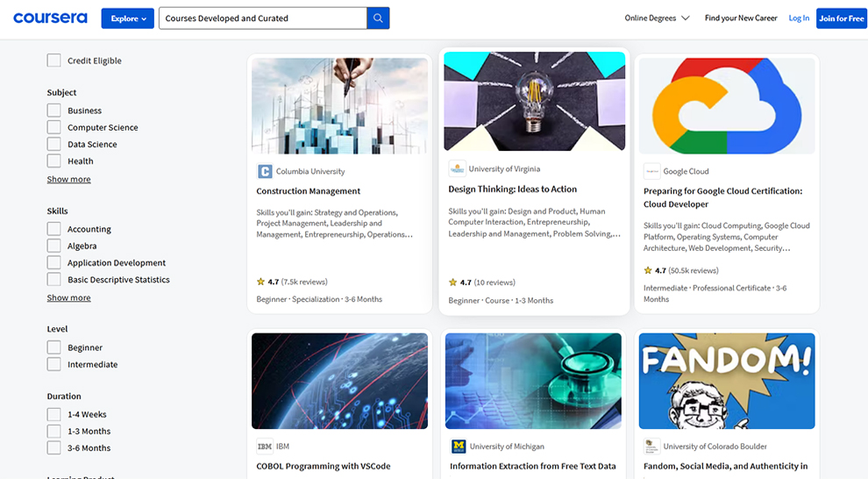Click the COBOL globe network thumbnail
The image size is (868, 479).
click(x=339, y=381)
